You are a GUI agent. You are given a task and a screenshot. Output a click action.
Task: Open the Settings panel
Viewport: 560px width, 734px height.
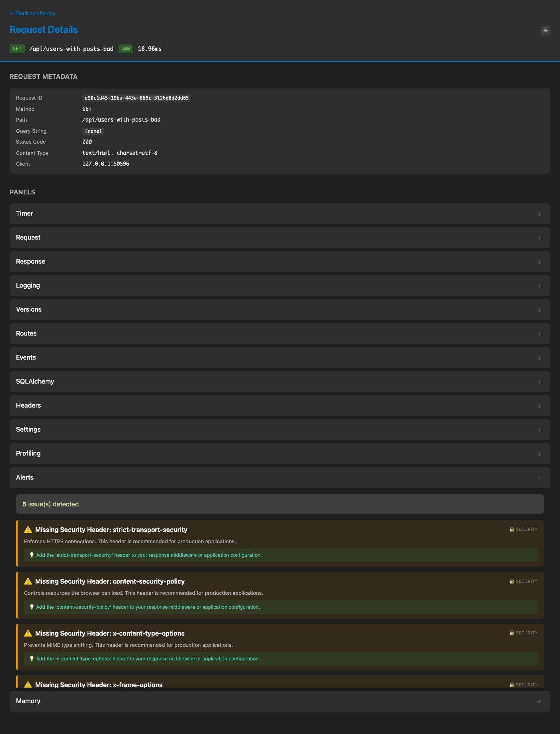coord(28,430)
